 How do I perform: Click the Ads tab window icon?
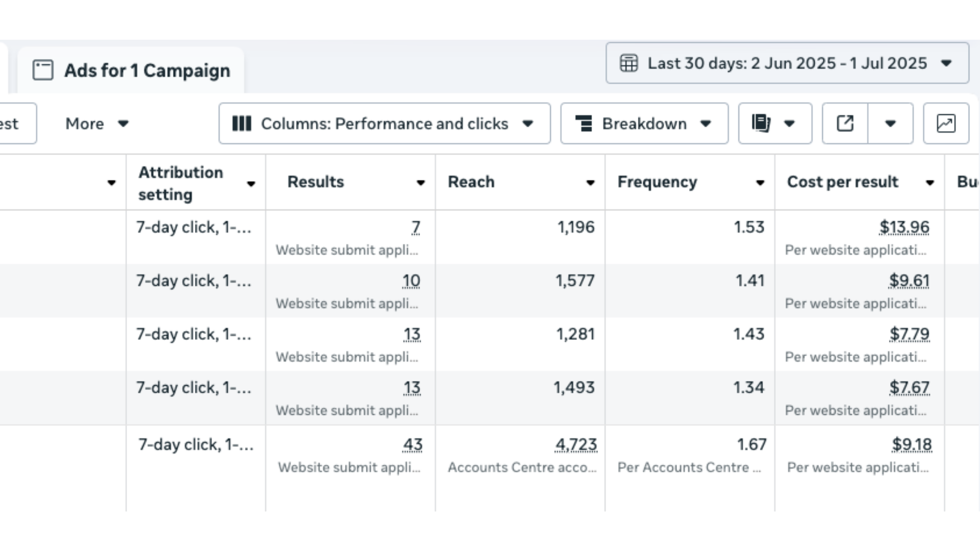point(43,70)
